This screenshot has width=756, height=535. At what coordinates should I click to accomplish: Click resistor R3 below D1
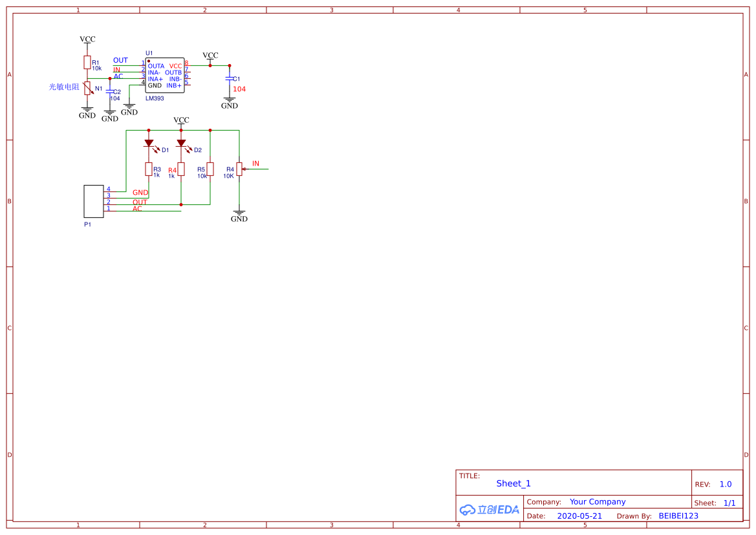pos(149,169)
